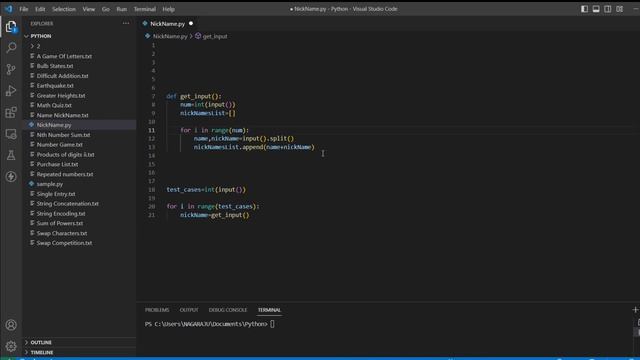Screen dimensions: 640x360
Task: Open Manage gear settings icon
Action: (x=11, y=346)
